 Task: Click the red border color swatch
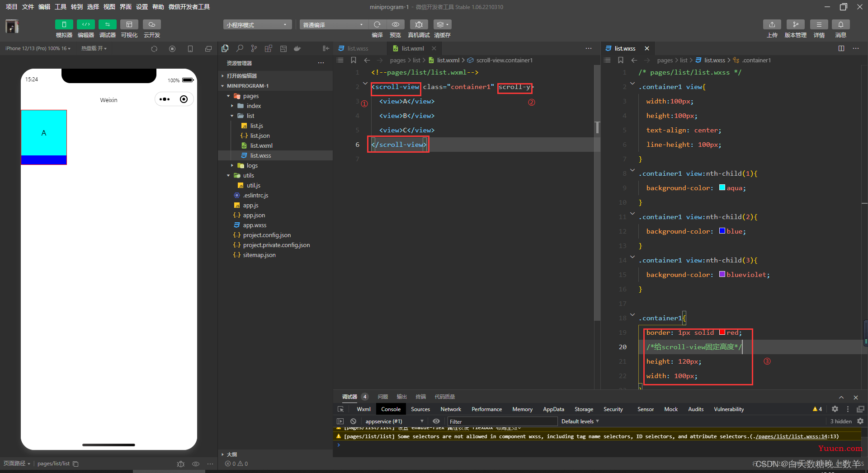tap(722, 332)
